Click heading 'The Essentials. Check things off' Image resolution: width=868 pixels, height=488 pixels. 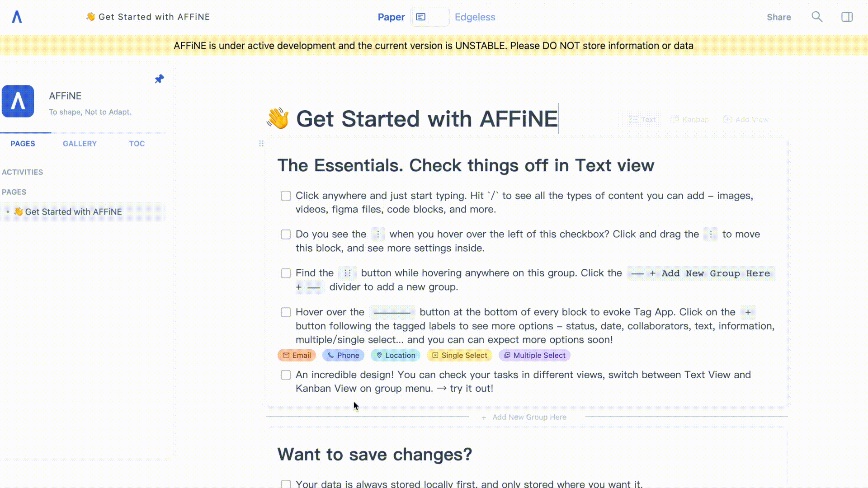(x=466, y=165)
